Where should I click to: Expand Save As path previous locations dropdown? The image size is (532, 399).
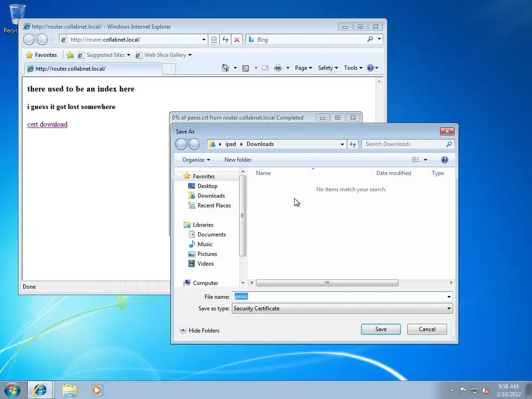[342, 144]
